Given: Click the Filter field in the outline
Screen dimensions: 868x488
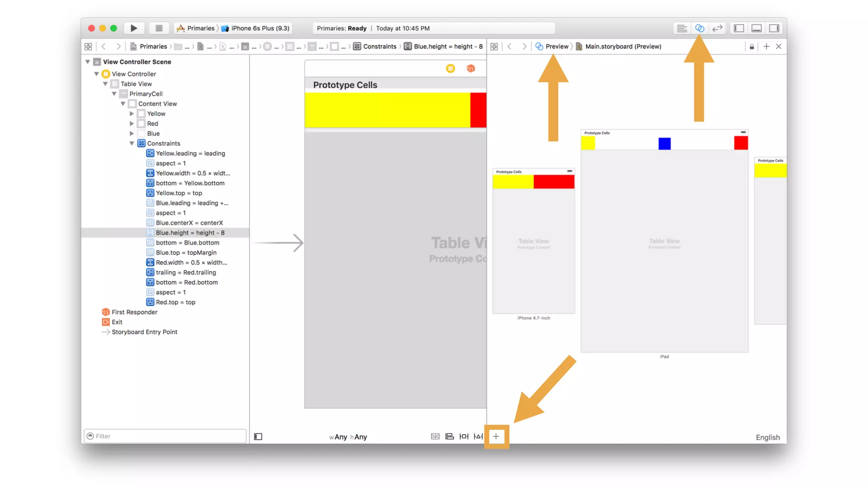Looking at the screenshot, I should pos(165,436).
